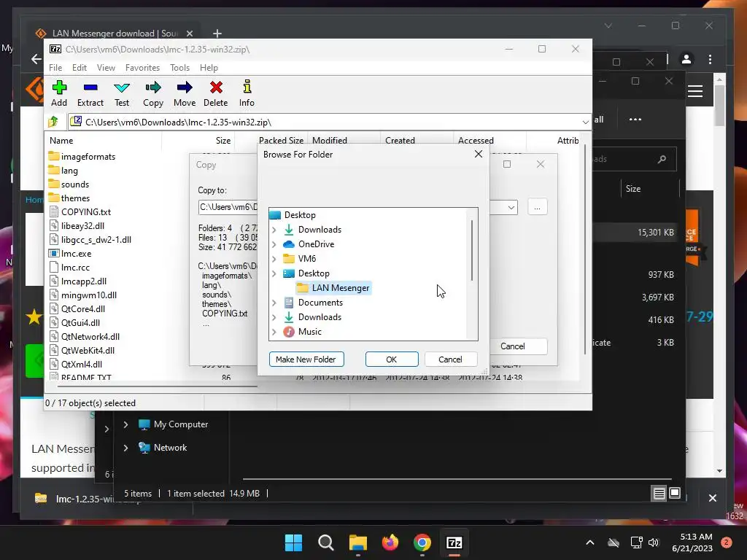The height and width of the screenshot is (560, 747).
Task: Click the 7-Zip taskbar icon
Action: (x=454, y=542)
